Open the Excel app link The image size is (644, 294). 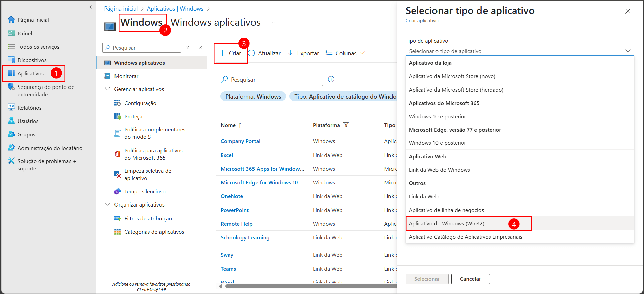227,155
